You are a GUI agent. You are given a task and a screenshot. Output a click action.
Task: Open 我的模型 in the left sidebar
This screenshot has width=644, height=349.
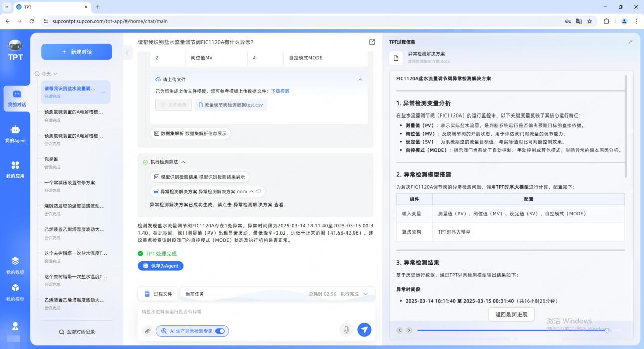coord(15,292)
